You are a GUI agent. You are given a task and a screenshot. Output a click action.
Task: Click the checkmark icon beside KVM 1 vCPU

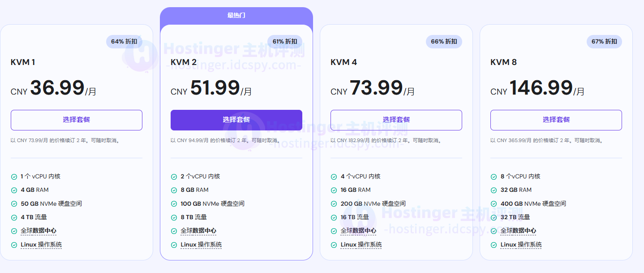point(14,177)
